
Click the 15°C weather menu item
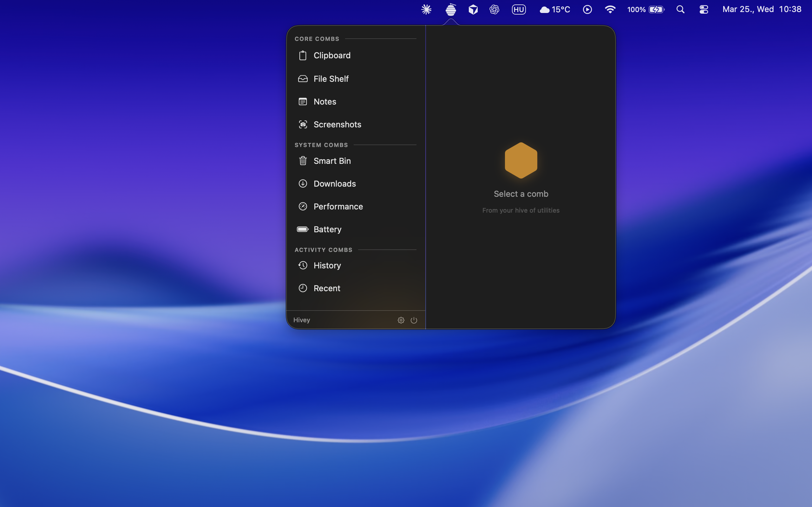555,10
